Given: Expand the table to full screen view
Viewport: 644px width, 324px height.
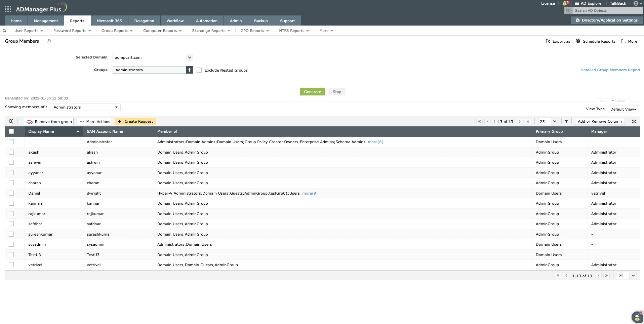Looking at the screenshot, I should click(634, 121).
